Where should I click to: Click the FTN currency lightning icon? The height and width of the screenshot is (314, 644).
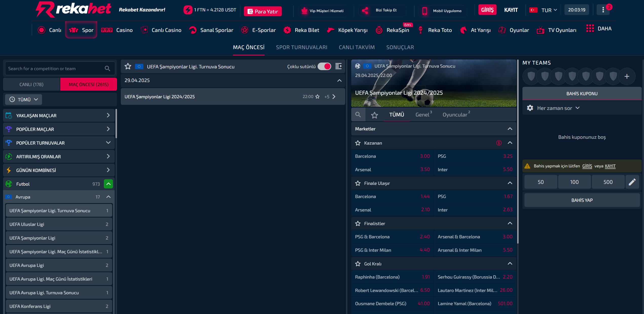coord(188,10)
